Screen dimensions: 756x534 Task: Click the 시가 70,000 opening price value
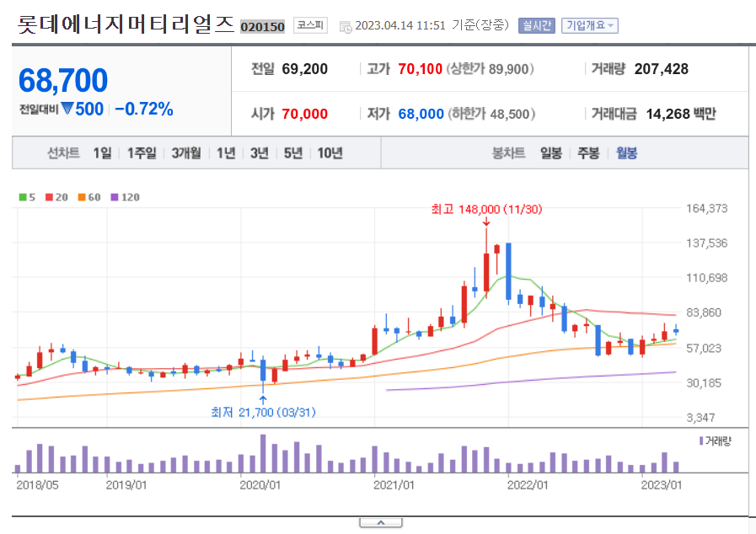[x=305, y=115]
